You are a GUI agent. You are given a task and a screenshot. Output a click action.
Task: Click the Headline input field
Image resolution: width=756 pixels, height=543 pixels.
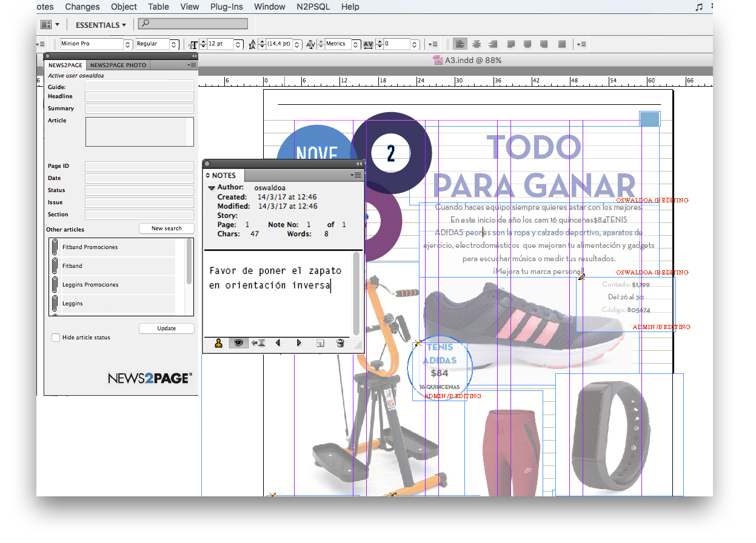139,96
